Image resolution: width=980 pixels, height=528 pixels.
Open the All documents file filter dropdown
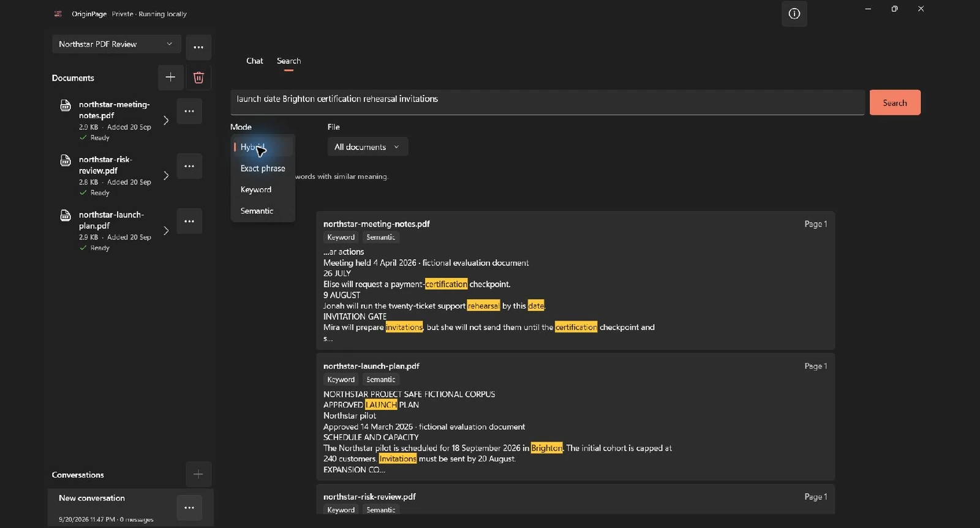367,147
